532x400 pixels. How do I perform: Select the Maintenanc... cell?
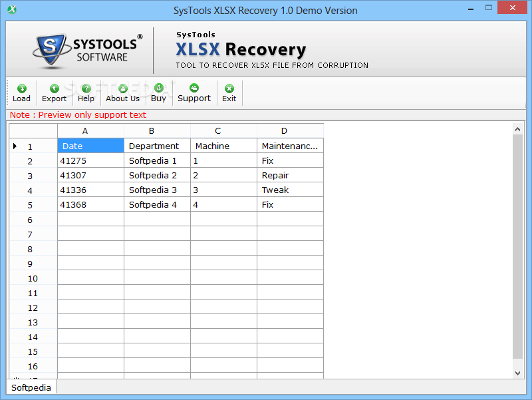(x=290, y=146)
